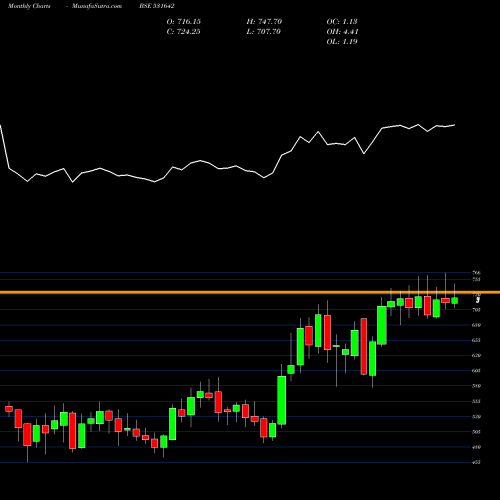Click the 555 price axis label
The width and height of the screenshot is (500, 500).
click(477, 401)
